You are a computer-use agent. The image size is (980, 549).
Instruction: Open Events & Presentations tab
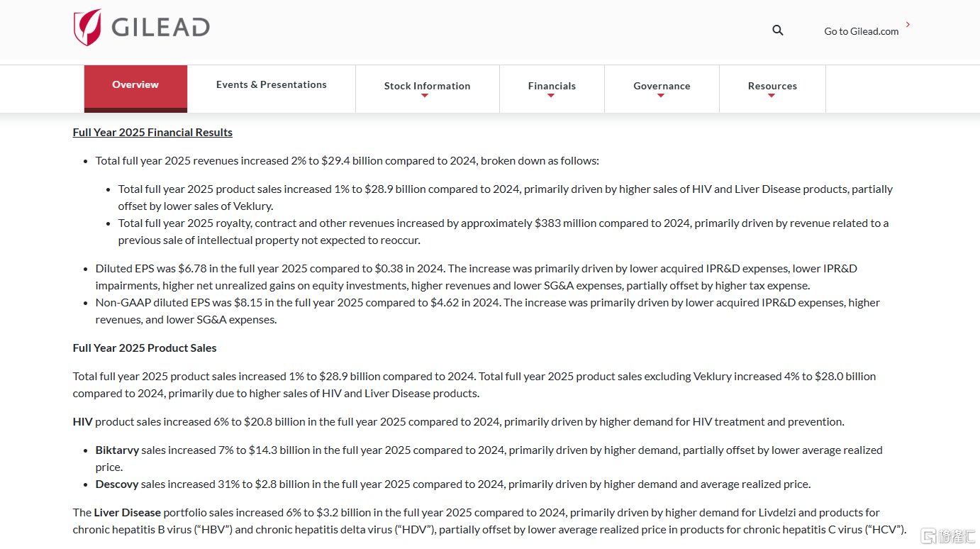(x=272, y=84)
